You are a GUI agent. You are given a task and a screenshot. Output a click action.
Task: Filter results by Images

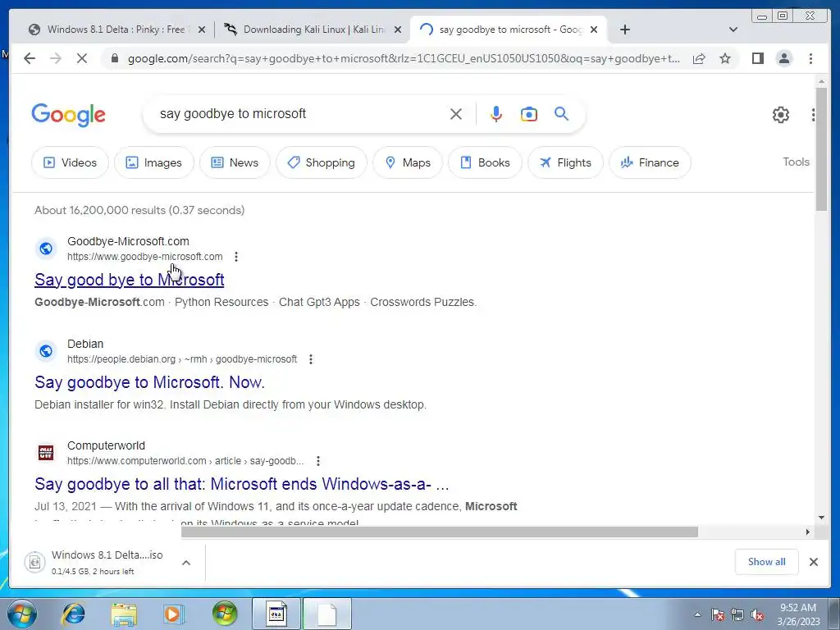(153, 162)
